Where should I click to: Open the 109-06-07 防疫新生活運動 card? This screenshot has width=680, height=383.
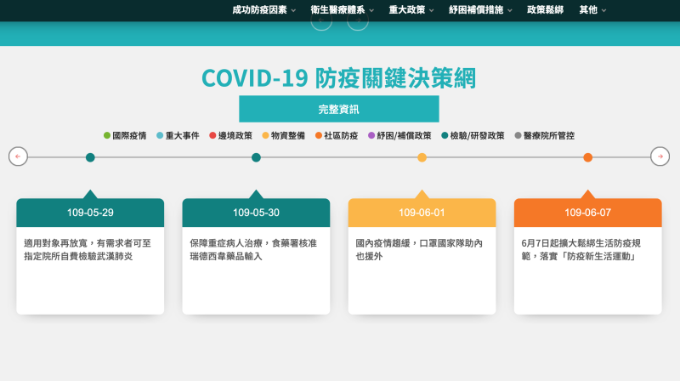tap(588, 256)
